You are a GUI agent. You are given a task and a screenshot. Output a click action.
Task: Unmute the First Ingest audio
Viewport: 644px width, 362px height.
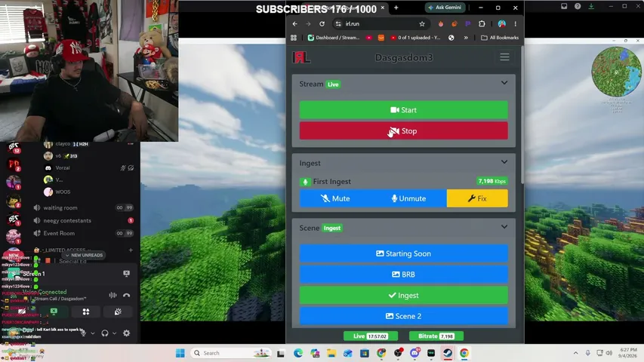tap(409, 198)
